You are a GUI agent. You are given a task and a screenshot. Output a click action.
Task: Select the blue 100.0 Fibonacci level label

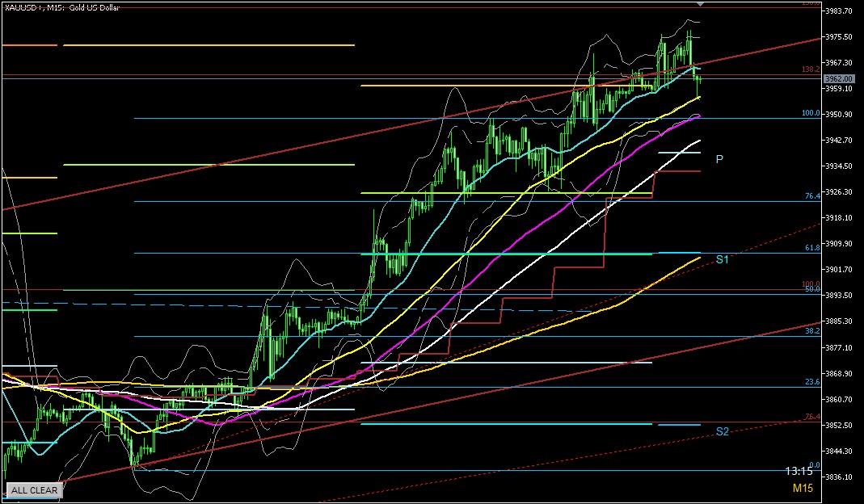coord(811,114)
